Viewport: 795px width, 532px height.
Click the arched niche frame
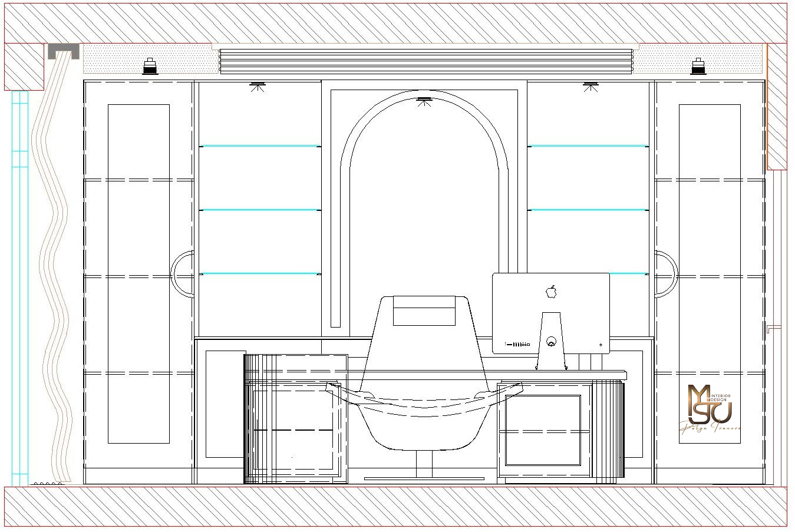click(424, 206)
